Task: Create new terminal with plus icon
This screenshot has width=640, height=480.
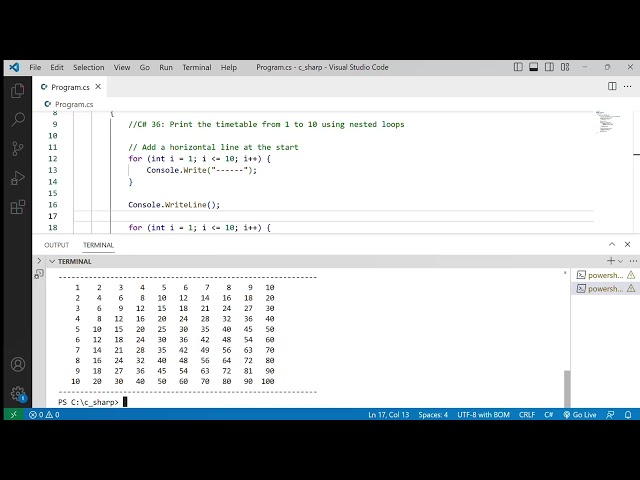Action: [611, 261]
